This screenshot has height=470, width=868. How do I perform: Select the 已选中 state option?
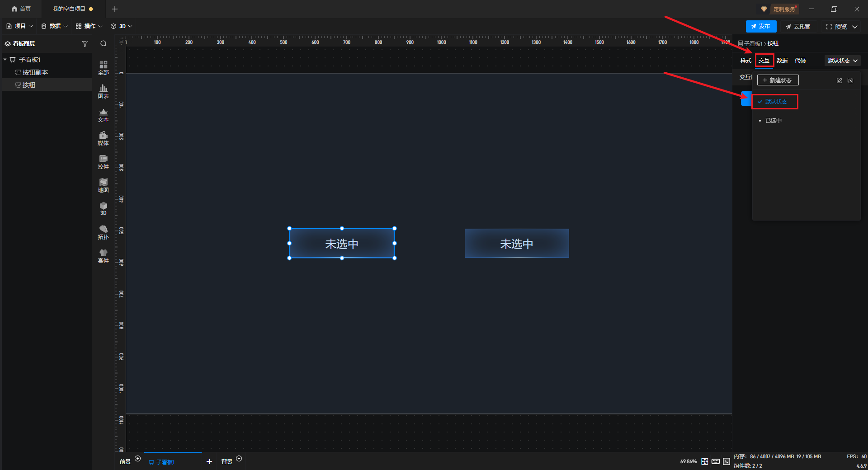(x=773, y=121)
